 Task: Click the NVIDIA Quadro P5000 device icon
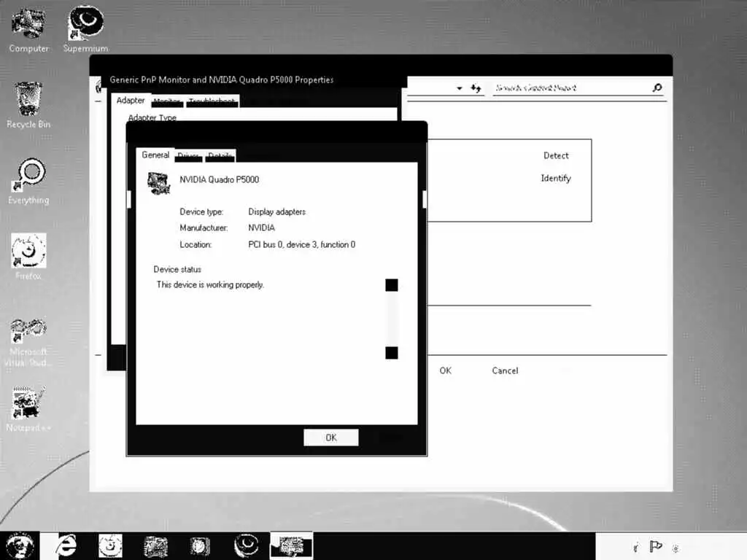click(158, 183)
